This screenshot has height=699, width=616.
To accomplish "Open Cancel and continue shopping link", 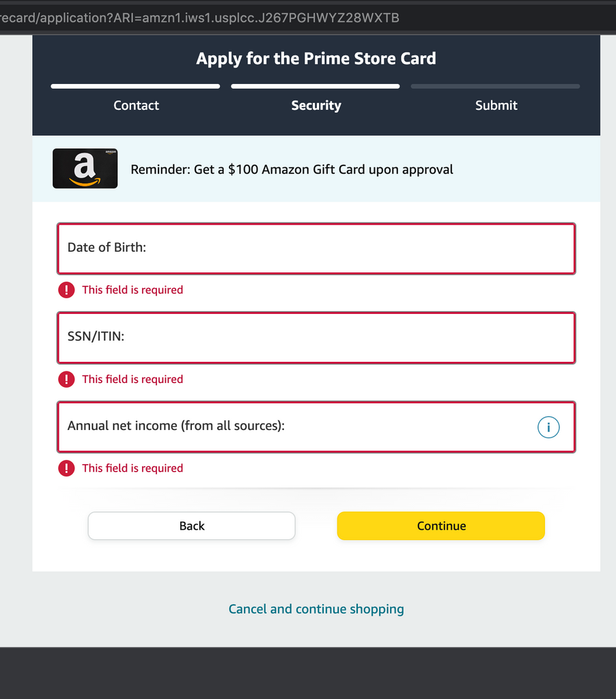I will [x=316, y=609].
